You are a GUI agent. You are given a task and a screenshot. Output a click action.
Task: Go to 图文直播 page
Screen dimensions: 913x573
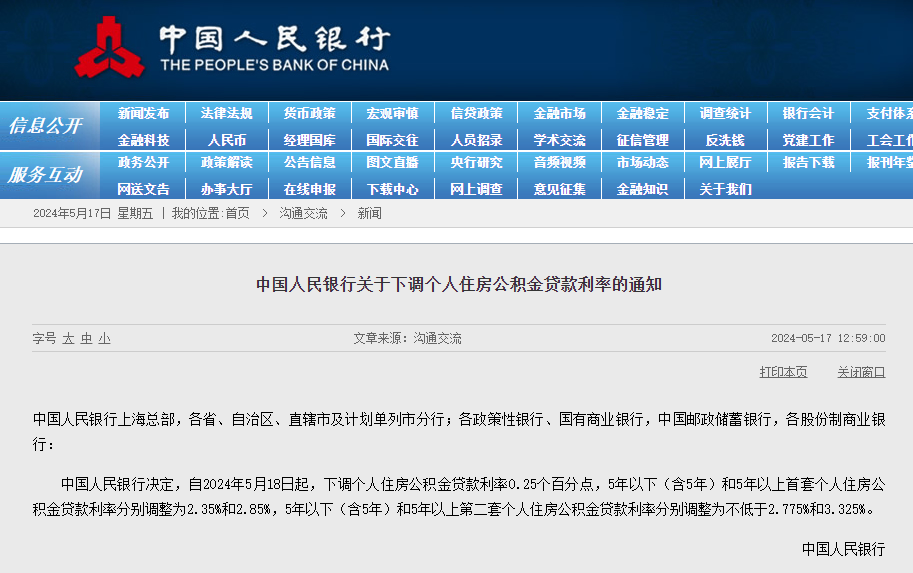[x=392, y=162]
